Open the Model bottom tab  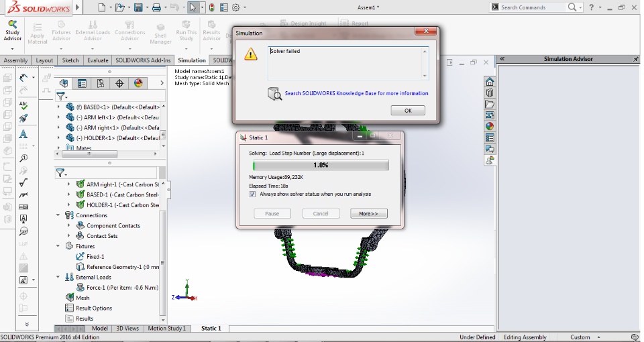[100, 329]
